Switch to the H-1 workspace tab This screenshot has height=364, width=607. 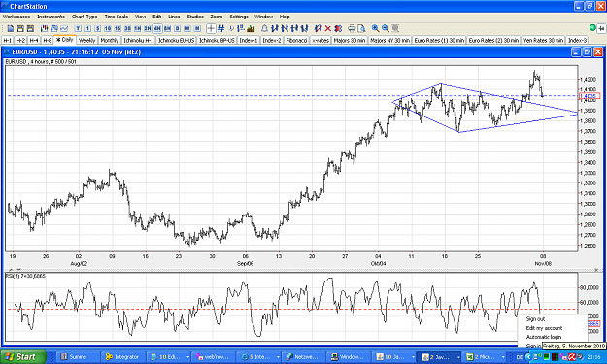pos(8,40)
